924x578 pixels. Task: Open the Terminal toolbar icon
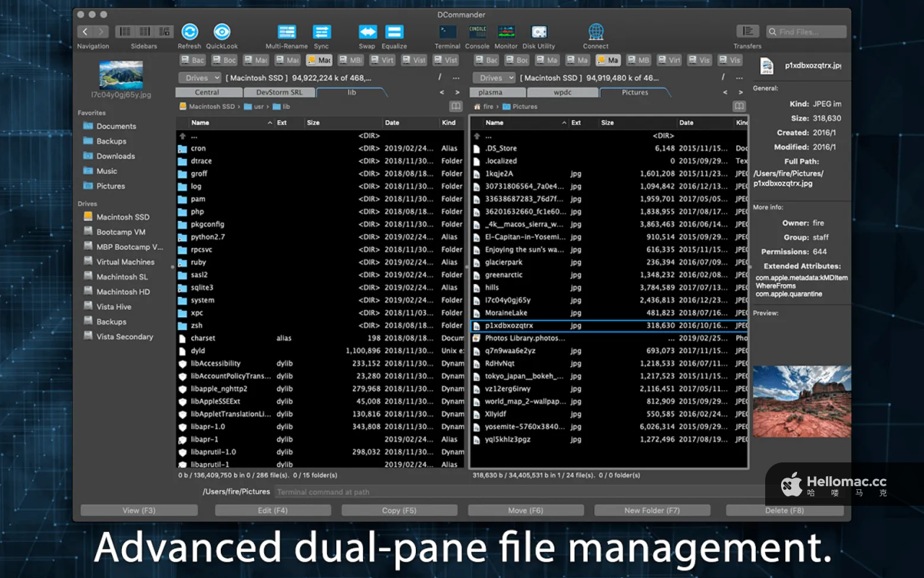448,32
